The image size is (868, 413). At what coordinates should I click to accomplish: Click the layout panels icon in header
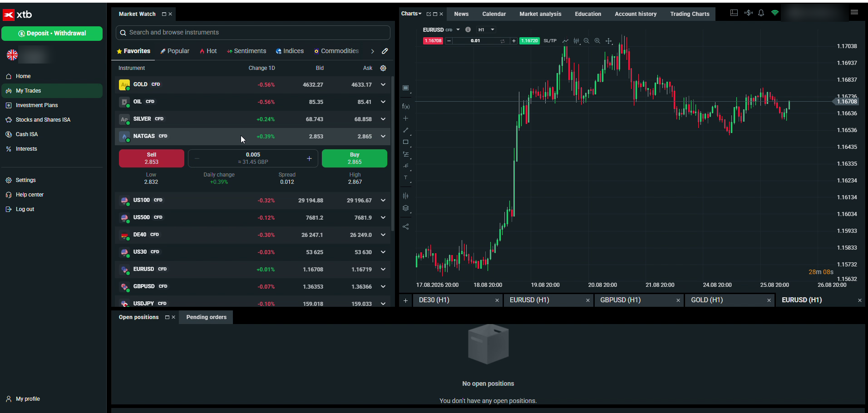pos(734,13)
